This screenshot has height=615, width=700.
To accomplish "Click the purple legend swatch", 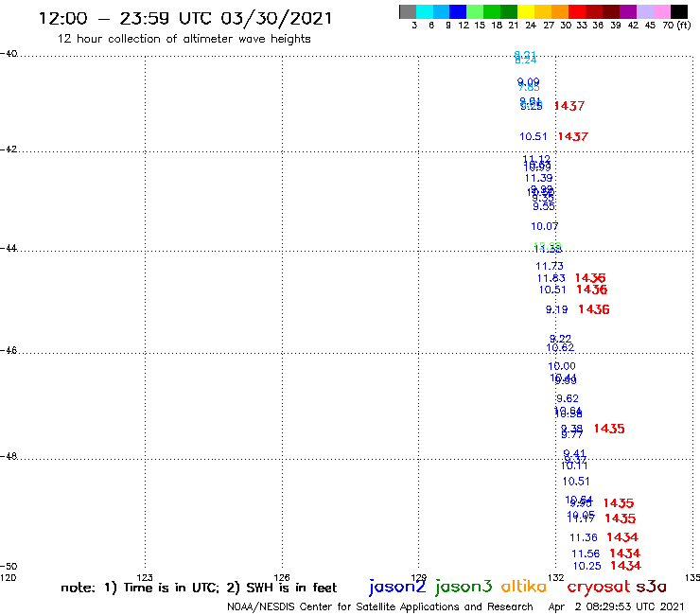I will pos(628,11).
